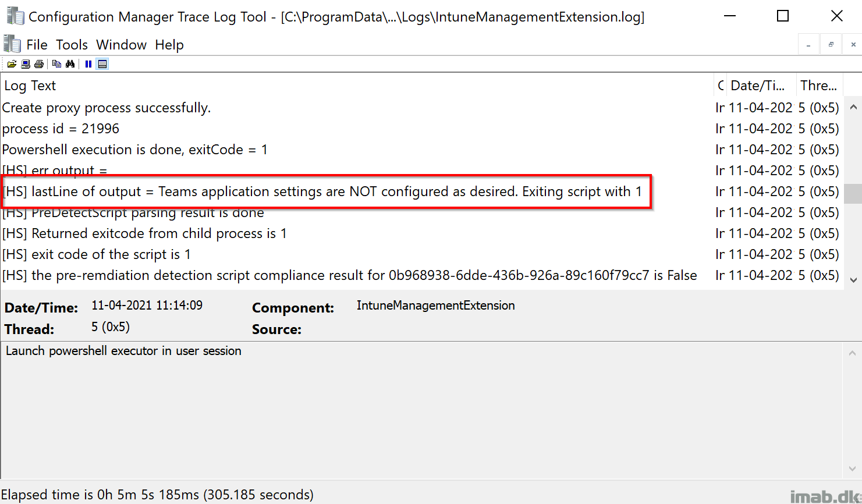Click the CMTrace application icon in title bar
Viewport: 862px width, 504px height.
14,16
